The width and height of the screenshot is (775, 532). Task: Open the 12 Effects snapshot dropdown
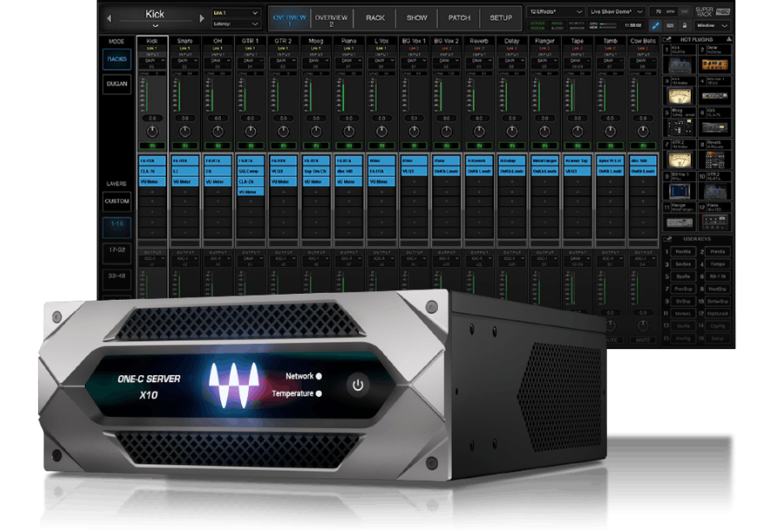point(556,11)
